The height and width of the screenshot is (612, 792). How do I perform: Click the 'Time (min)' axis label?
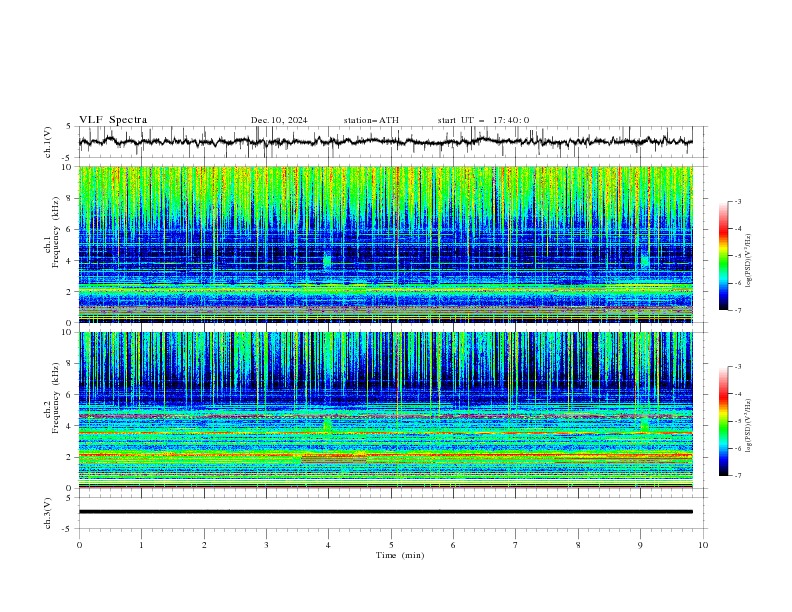pyautogui.click(x=400, y=555)
